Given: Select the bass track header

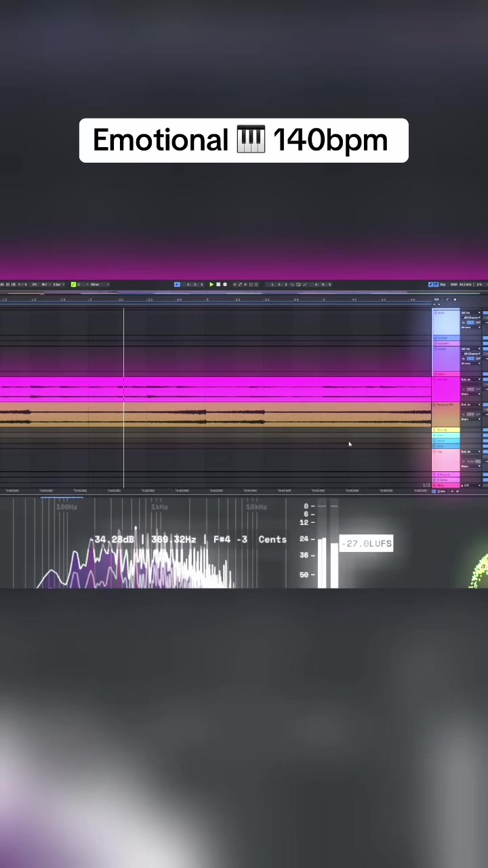Looking at the screenshot, I should point(446,446).
